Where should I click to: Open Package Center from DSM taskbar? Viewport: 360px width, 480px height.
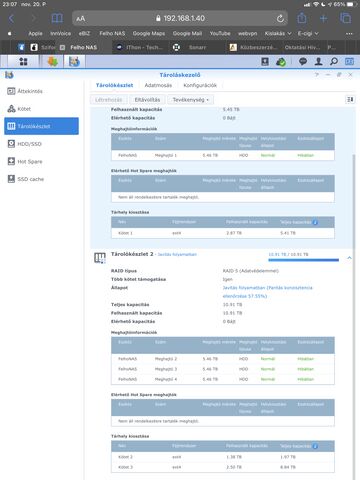click(53, 61)
